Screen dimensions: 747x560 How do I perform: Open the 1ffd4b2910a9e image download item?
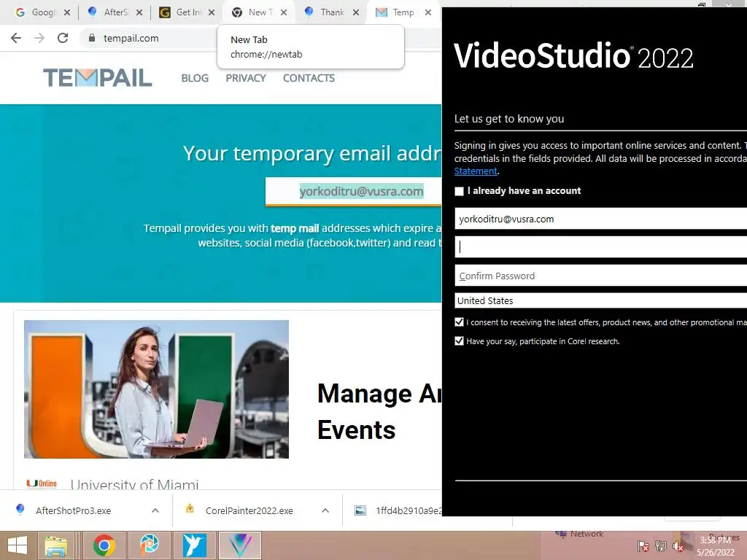(x=399, y=510)
